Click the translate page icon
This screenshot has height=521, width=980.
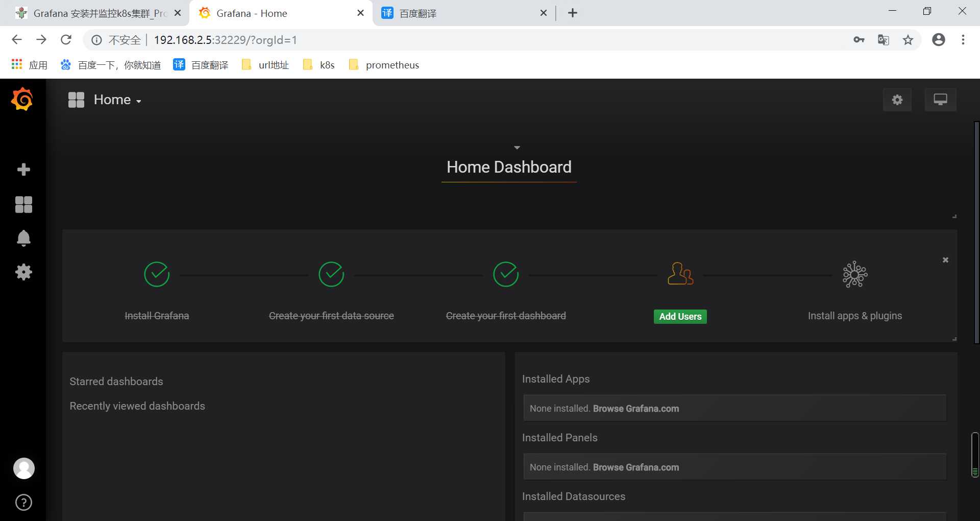884,40
